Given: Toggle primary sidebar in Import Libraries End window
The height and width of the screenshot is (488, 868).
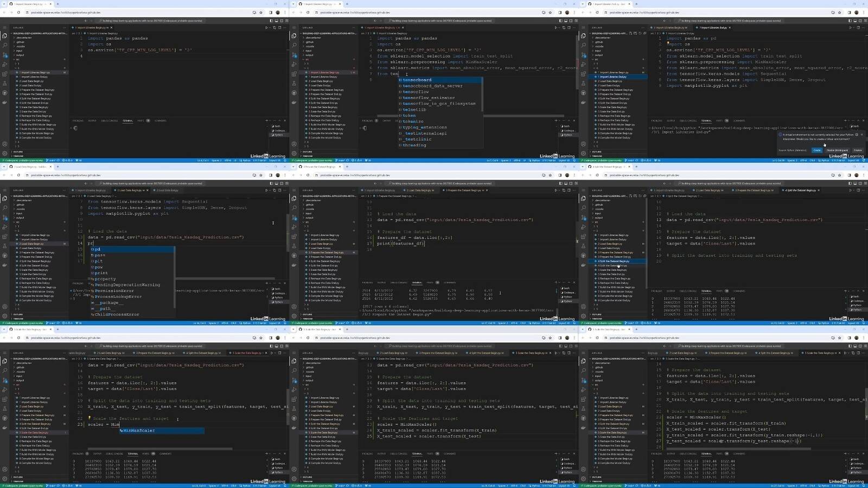Looking at the screenshot, I should pos(849,21).
